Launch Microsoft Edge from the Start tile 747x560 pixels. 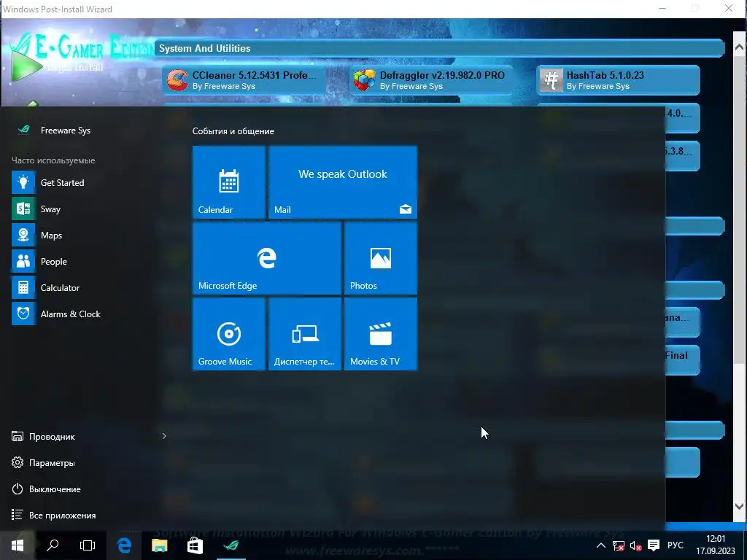click(267, 258)
